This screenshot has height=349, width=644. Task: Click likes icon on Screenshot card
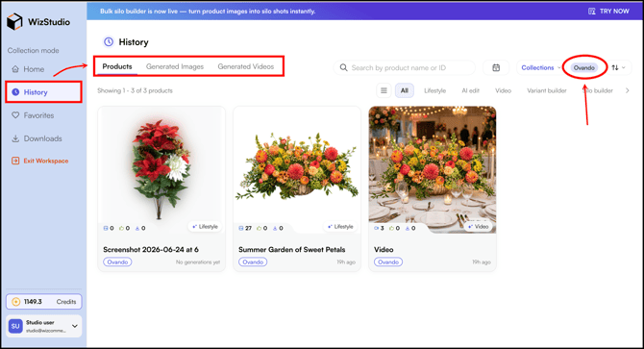click(x=121, y=228)
